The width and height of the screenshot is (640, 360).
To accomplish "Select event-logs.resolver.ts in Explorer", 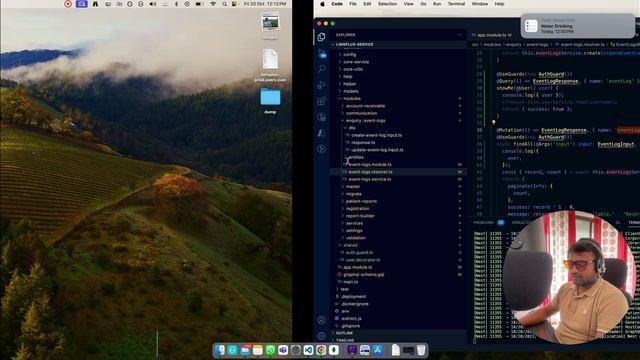I will pyautogui.click(x=398, y=172).
